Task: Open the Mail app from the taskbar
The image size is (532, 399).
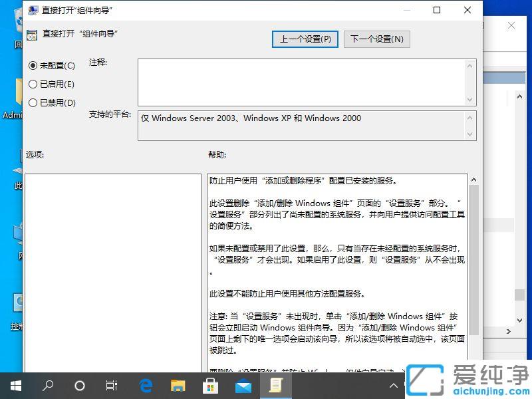Action: click(x=242, y=386)
